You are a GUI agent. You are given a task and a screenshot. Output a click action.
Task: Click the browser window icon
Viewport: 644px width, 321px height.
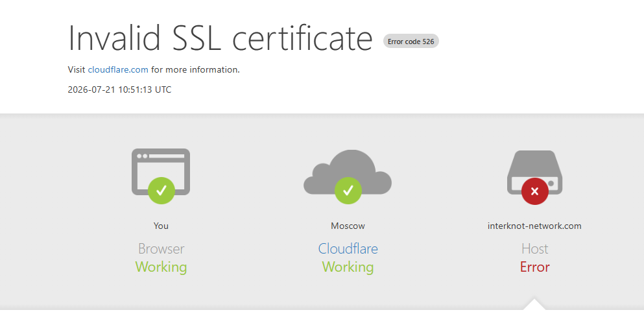[161, 172]
